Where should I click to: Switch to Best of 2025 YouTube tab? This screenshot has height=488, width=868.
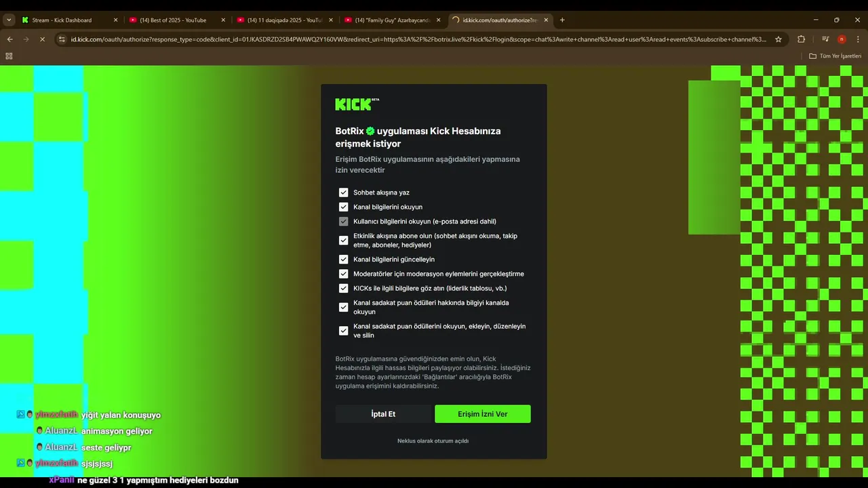[x=178, y=20]
